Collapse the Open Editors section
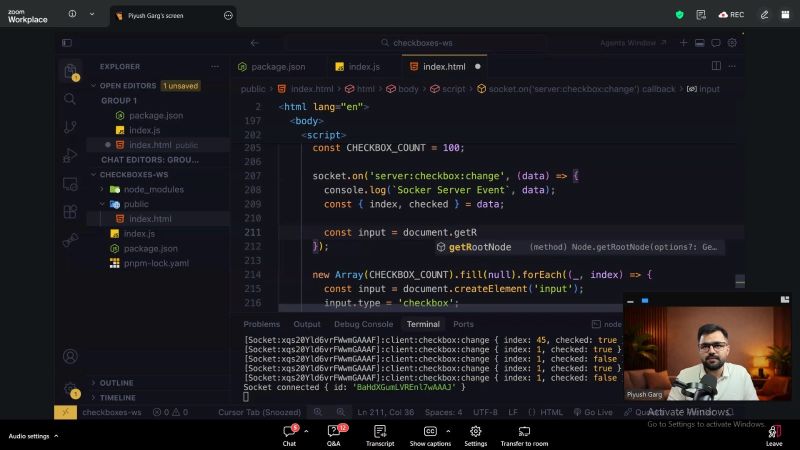Image resolution: width=800 pixels, height=450 pixels. tap(93, 86)
